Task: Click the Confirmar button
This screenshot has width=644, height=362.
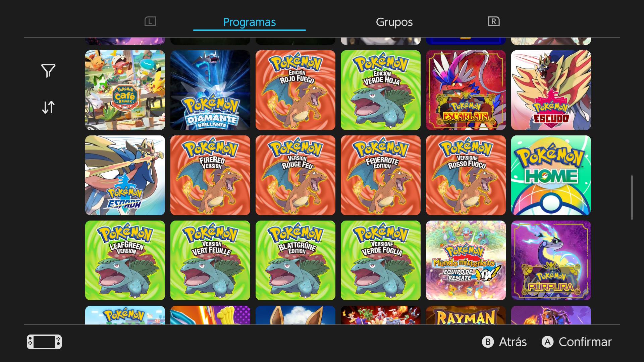Action: click(577, 342)
